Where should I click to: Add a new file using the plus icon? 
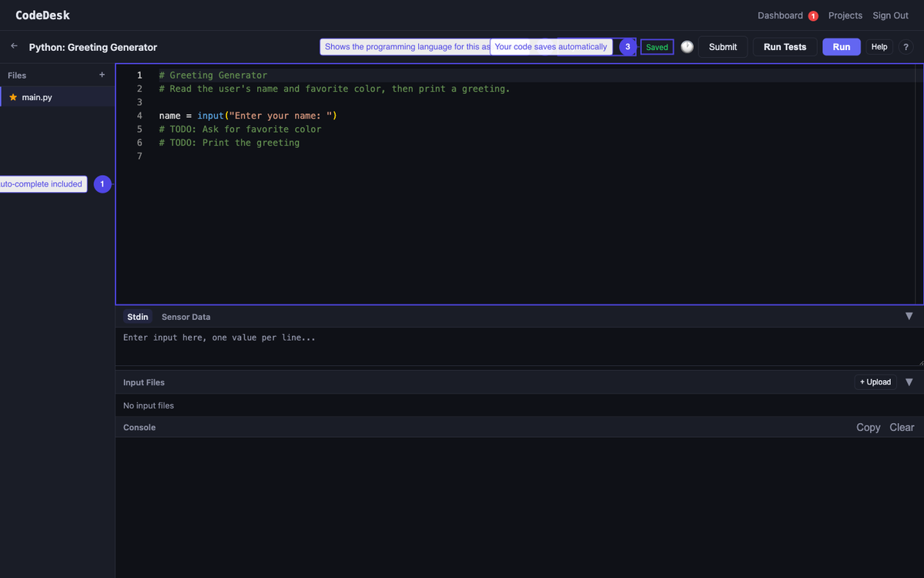(x=101, y=75)
